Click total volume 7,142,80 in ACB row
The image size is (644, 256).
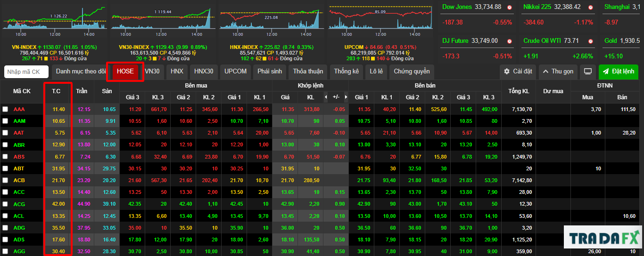(x=522, y=180)
